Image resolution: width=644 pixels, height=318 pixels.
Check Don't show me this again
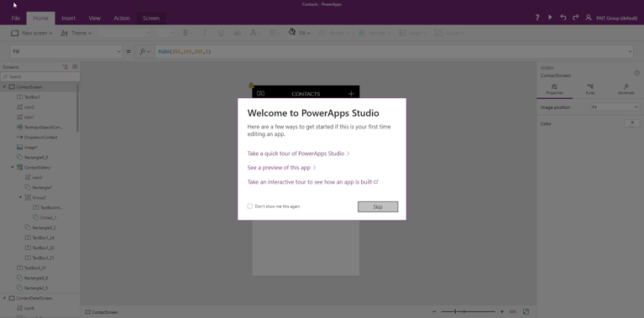click(x=249, y=206)
